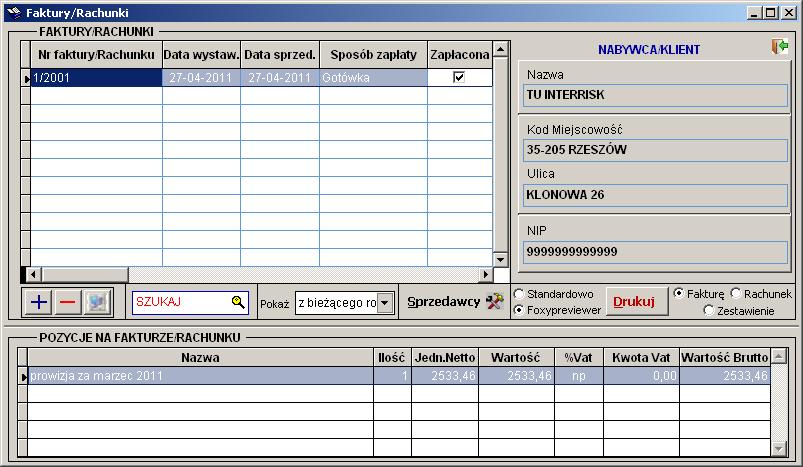Add a new invoice with the blue plus button
This screenshot has height=467, width=803.
(x=39, y=302)
